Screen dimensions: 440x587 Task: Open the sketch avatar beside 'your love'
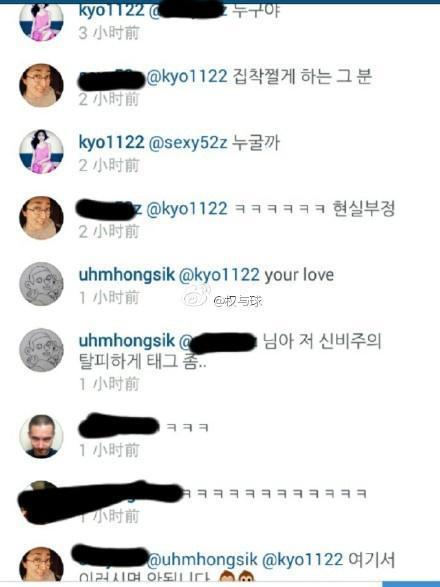pyautogui.click(x=41, y=284)
